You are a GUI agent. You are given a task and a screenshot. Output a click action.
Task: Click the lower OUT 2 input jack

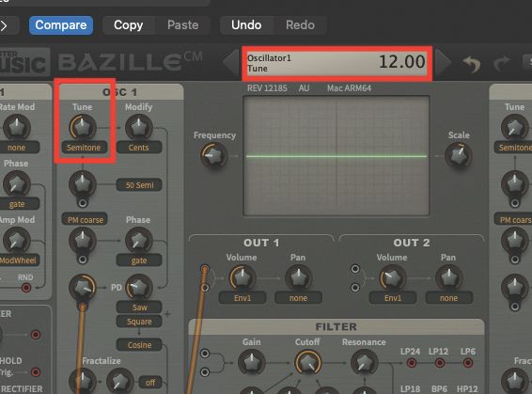(355, 288)
